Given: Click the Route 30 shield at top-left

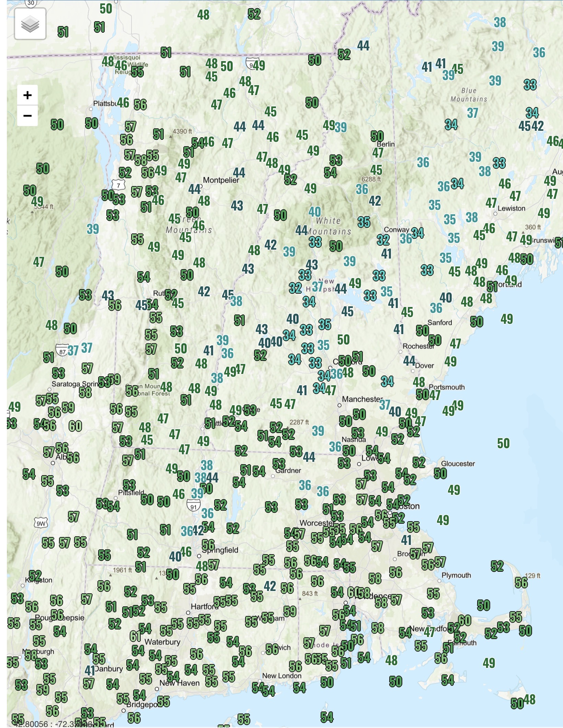Looking at the screenshot, I should [x=31, y=3].
